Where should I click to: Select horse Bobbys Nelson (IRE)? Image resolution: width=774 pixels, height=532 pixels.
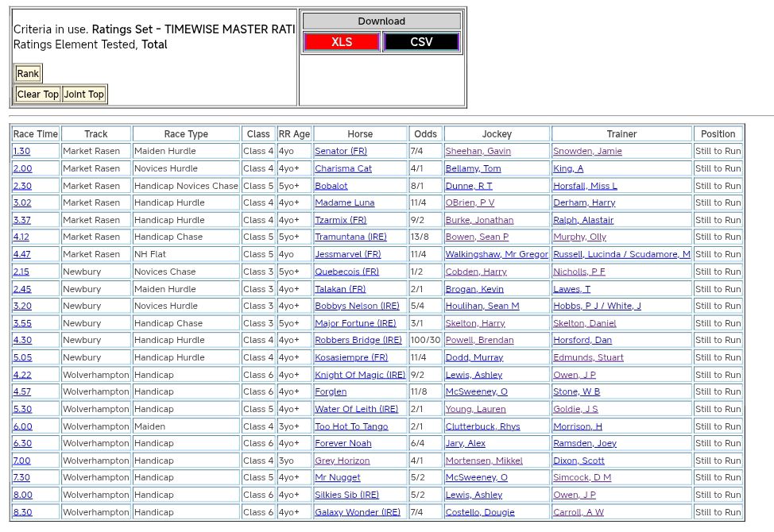pyautogui.click(x=357, y=306)
